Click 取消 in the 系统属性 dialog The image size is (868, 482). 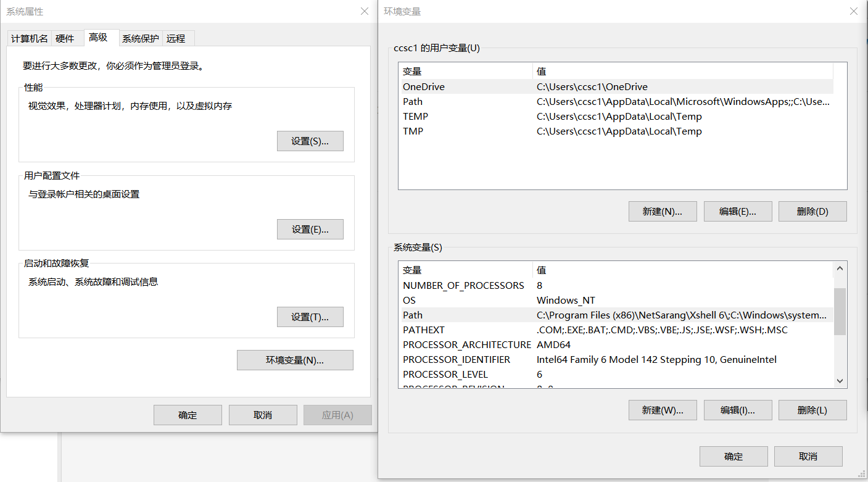(x=263, y=415)
